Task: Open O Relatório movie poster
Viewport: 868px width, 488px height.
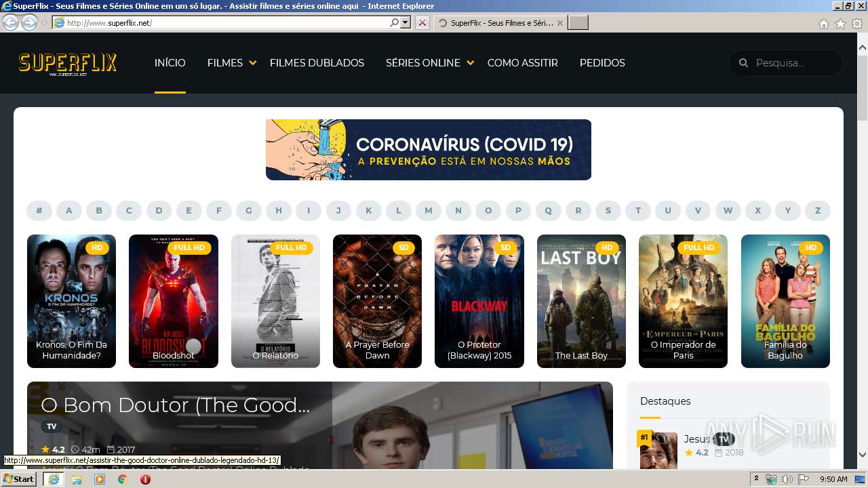Action: point(275,301)
